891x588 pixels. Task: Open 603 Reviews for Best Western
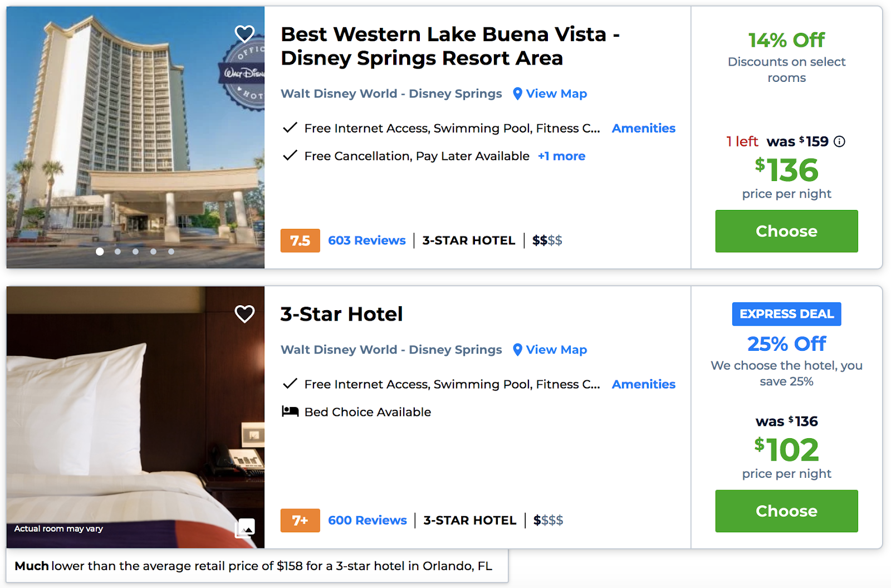(x=366, y=241)
